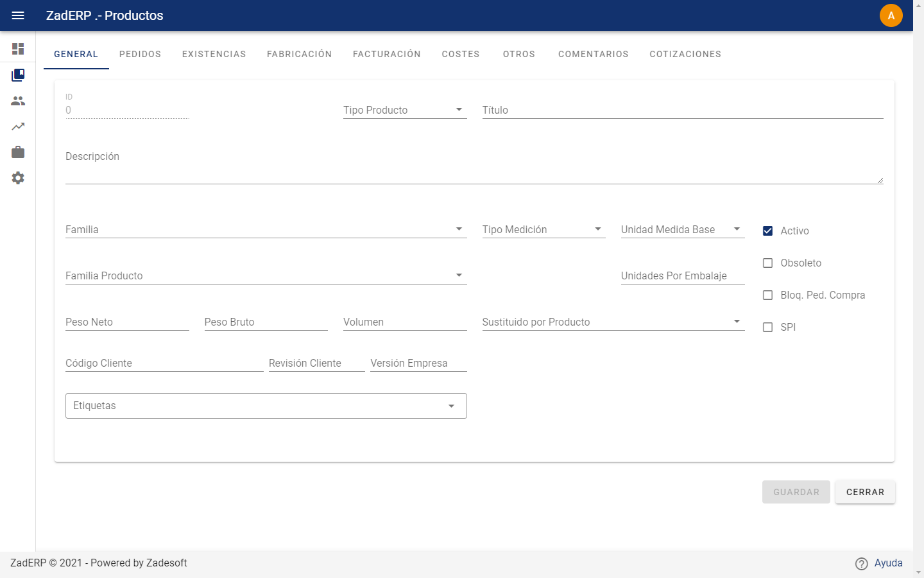Expand the Unidad Medida Base dropdown
Viewport: 924px width, 578px height.
[683, 229]
